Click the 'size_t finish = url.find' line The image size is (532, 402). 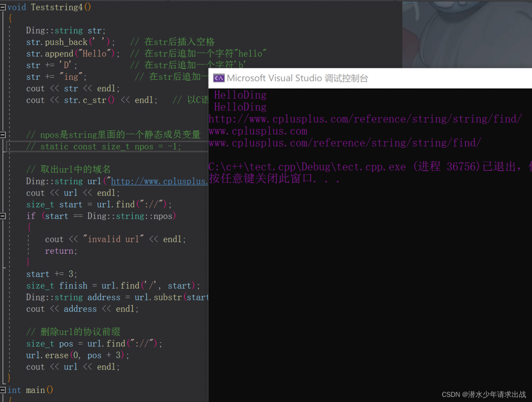pyautogui.click(x=113, y=286)
